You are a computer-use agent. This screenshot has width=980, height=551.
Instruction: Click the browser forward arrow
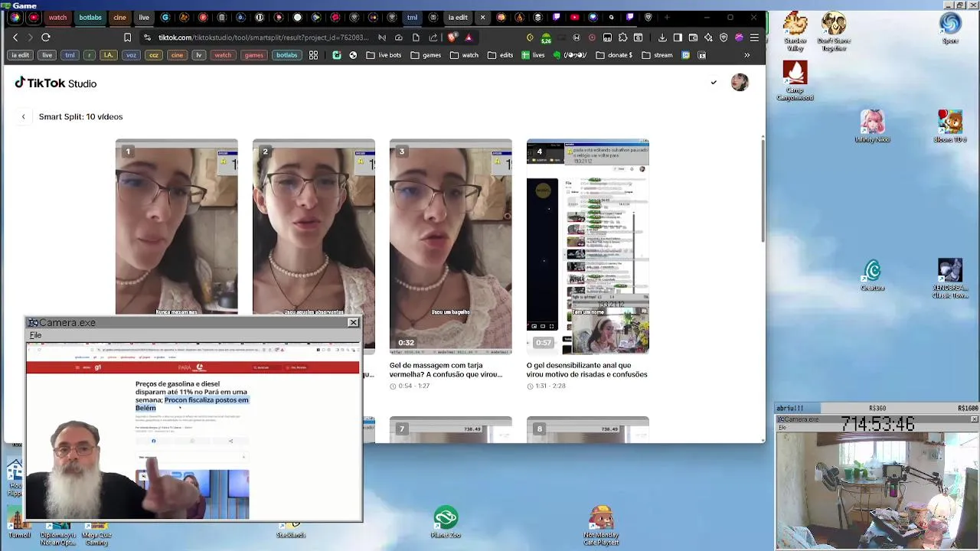pyautogui.click(x=30, y=37)
